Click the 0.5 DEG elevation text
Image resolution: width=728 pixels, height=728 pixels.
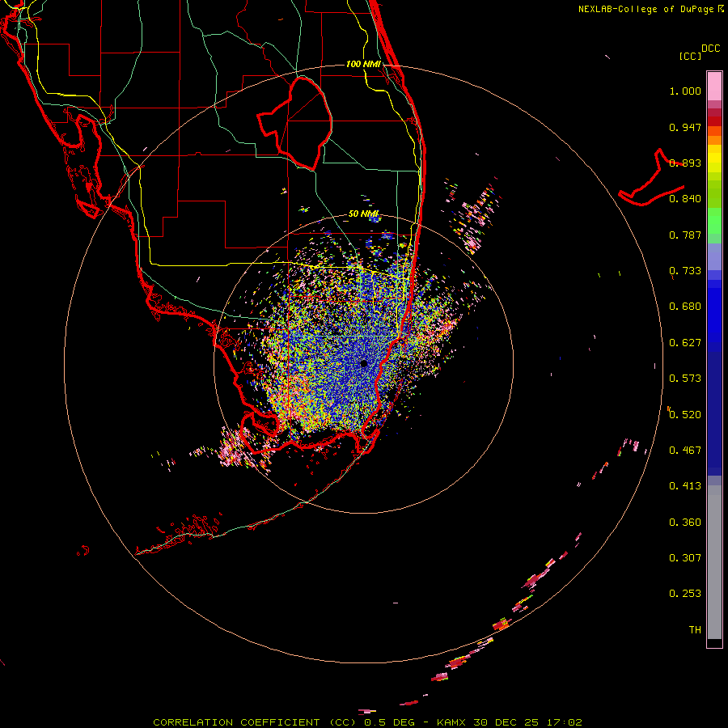389,722
